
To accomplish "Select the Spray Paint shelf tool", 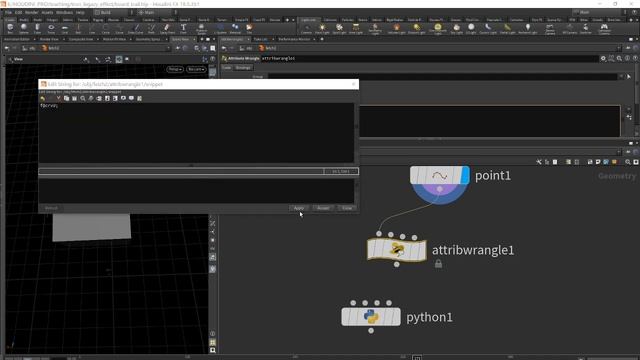I will click(x=167, y=29).
